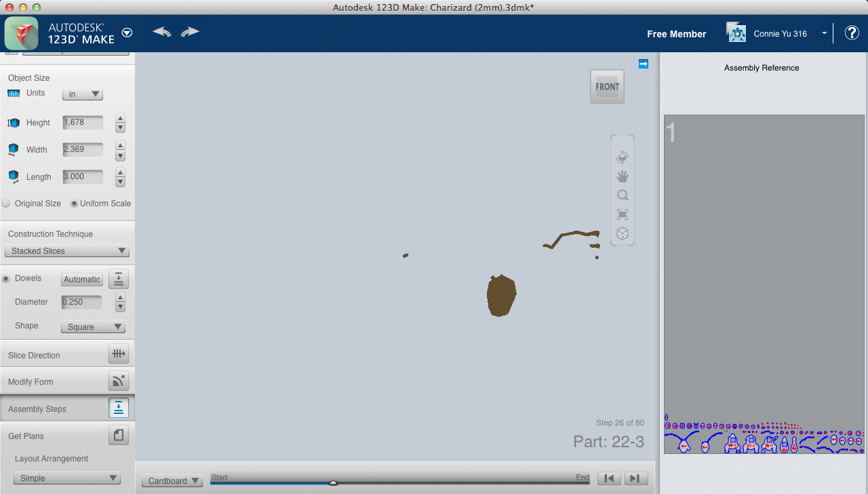The width and height of the screenshot is (868, 494).
Task: Click the fit to view tool
Action: pyautogui.click(x=623, y=214)
